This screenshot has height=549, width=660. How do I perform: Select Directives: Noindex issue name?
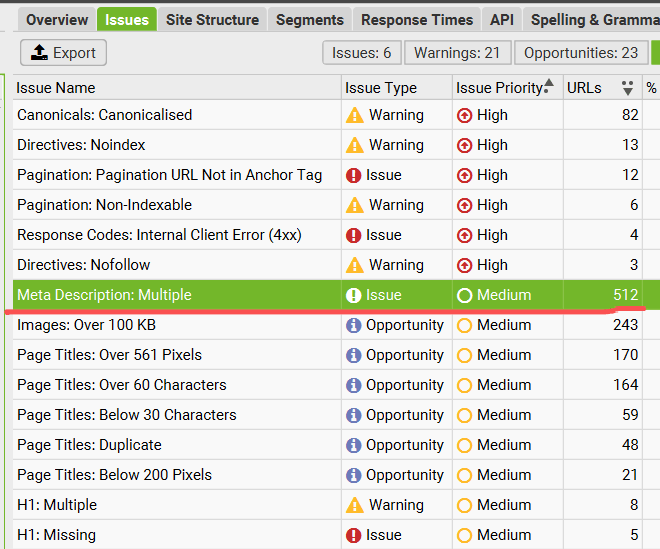pyautogui.click(x=81, y=145)
